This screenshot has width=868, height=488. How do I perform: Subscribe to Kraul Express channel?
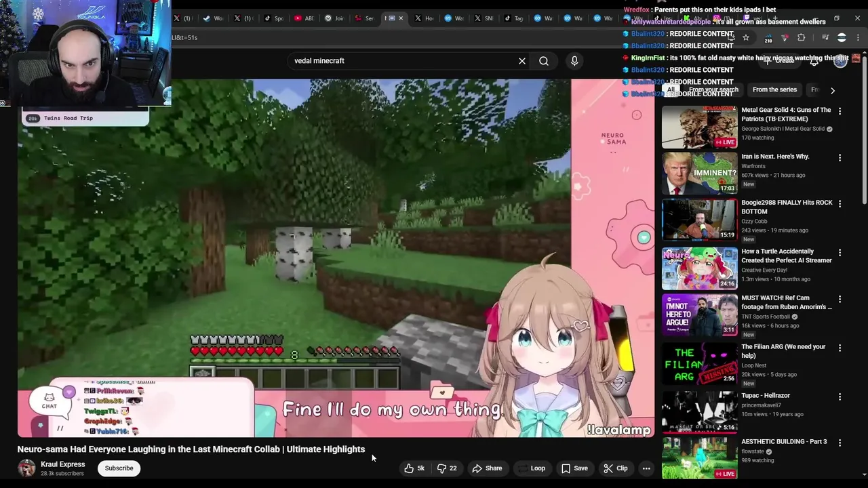(x=119, y=468)
